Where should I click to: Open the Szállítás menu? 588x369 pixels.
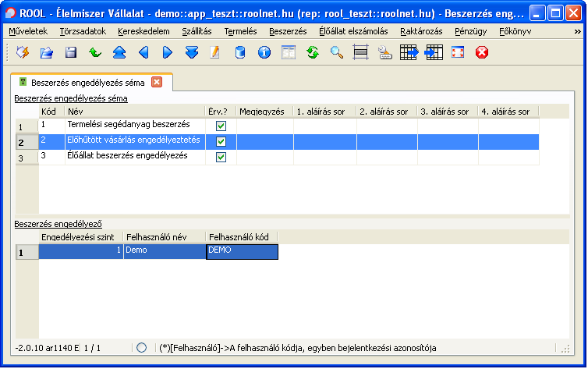click(x=197, y=31)
